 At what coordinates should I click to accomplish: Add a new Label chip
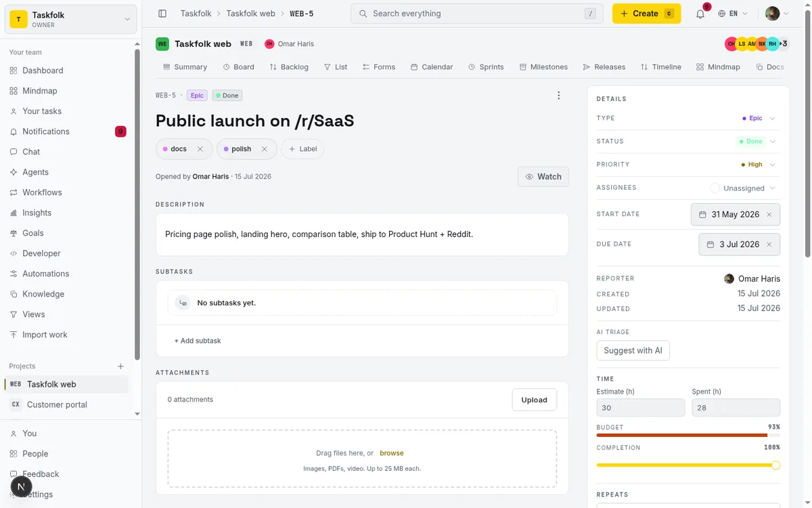coord(302,149)
